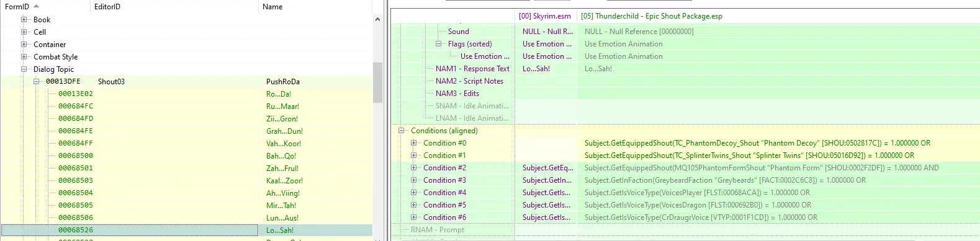
Task: Select record 000684FC Ru...Maar!
Action: pyautogui.click(x=186, y=106)
